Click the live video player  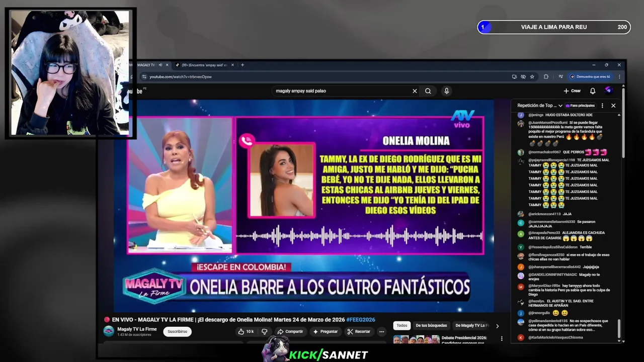304,206
